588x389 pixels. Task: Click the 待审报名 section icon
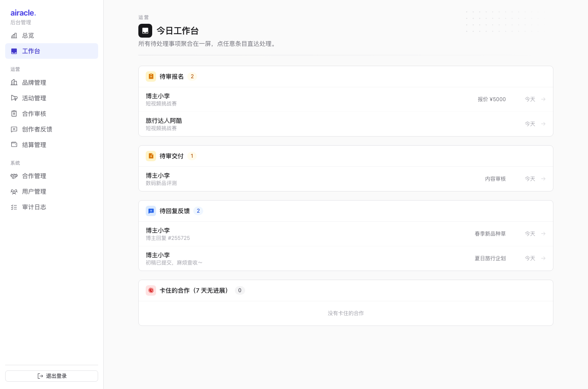click(x=151, y=77)
